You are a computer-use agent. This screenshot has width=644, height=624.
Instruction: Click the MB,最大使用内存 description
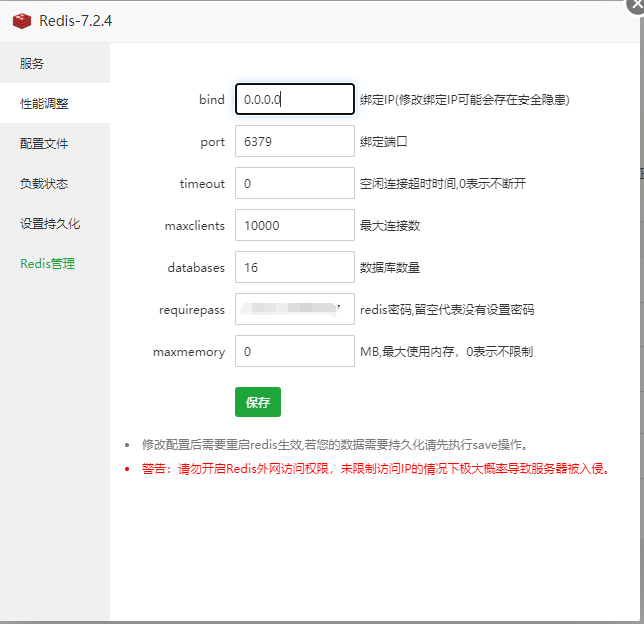click(446, 352)
